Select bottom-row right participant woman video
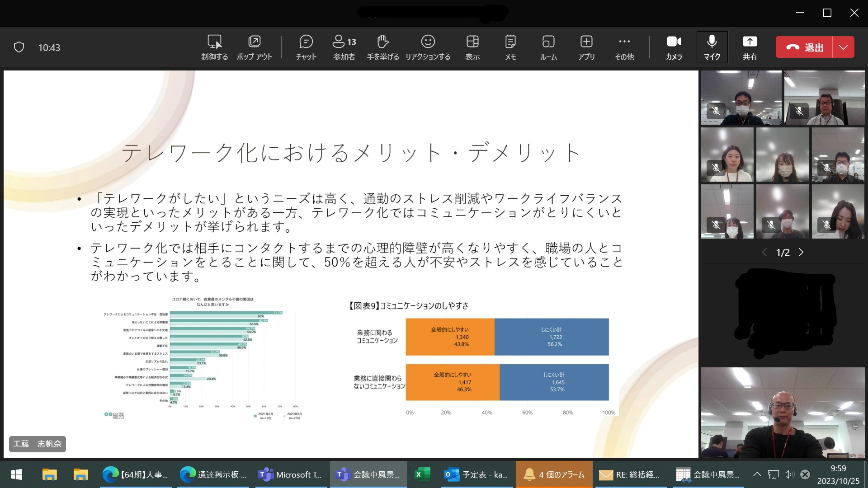 tap(838, 211)
